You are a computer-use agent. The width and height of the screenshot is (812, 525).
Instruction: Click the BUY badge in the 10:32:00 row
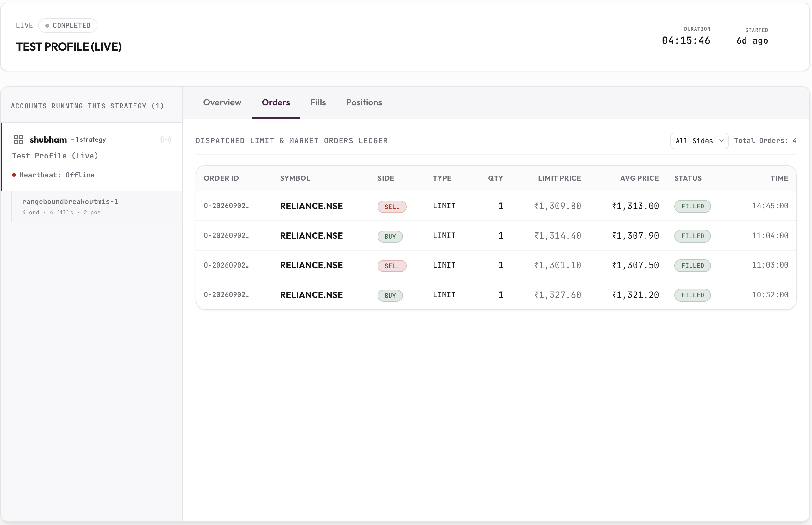pyautogui.click(x=390, y=296)
